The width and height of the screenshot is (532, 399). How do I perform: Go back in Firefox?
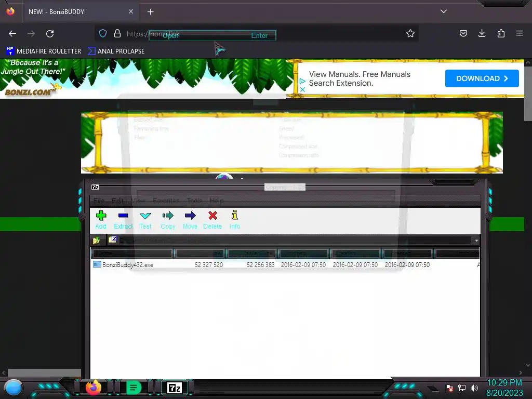pos(12,34)
